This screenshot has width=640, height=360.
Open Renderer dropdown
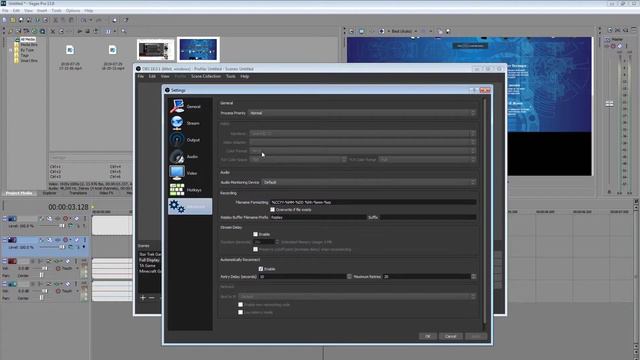coord(362,133)
